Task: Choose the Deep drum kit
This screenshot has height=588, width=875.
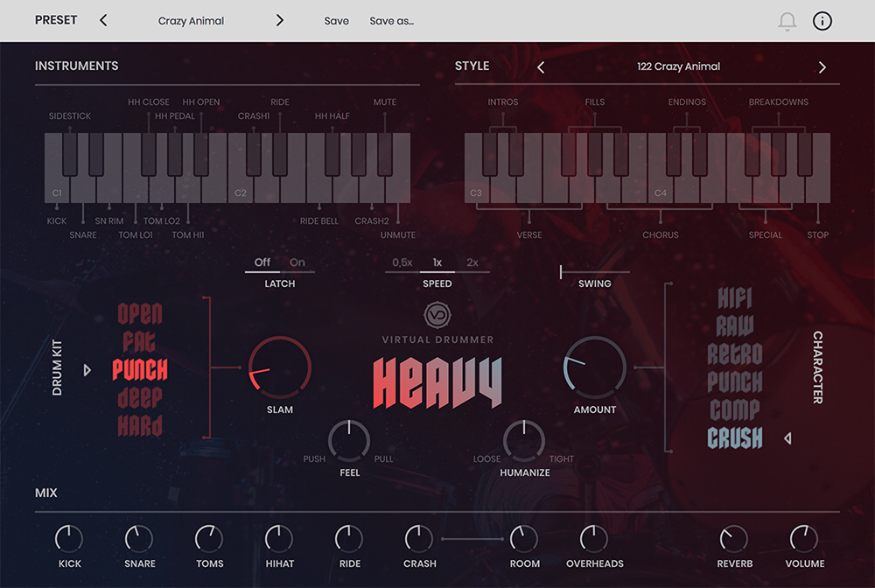Action: (x=140, y=398)
